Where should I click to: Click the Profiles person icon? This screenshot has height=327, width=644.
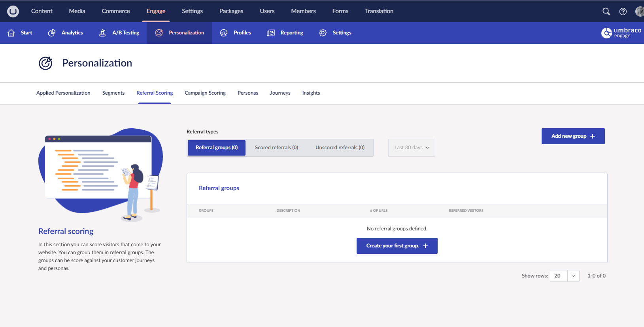pyautogui.click(x=224, y=33)
